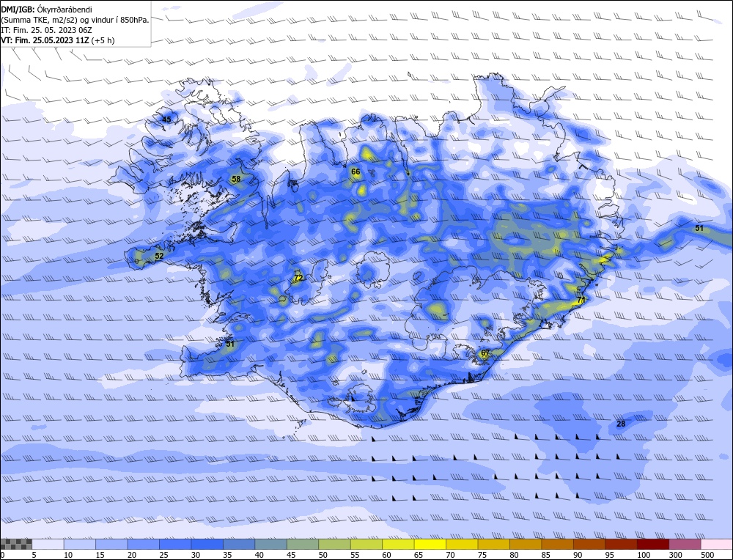This screenshot has width=733, height=560.
Task: Click the legend swatch between 15 and 20
Action: tap(111, 544)
